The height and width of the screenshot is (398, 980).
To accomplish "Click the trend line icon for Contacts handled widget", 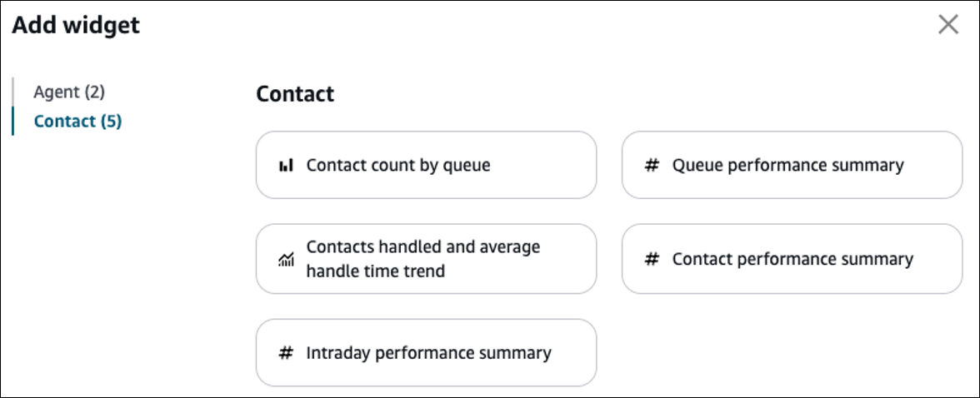I will pyautogui.click(x=286, y=260).
